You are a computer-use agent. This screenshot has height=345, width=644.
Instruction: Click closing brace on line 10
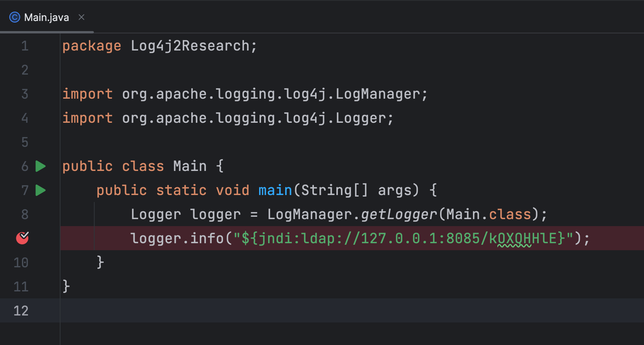[x=100, y=263]
